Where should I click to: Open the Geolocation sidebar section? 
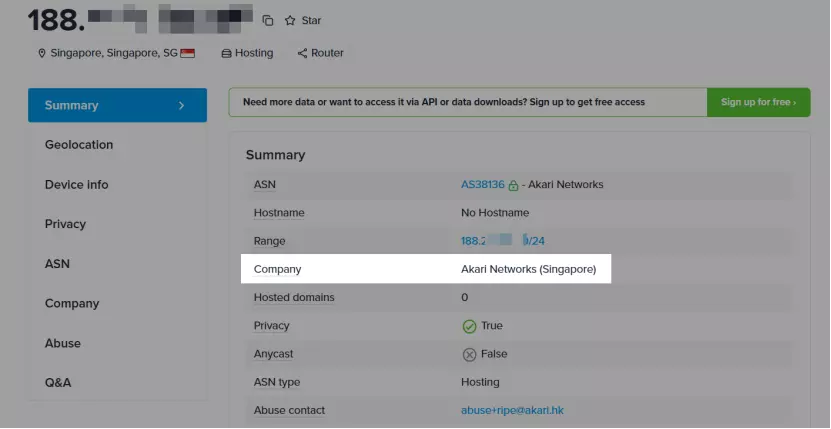pos(79,145)
